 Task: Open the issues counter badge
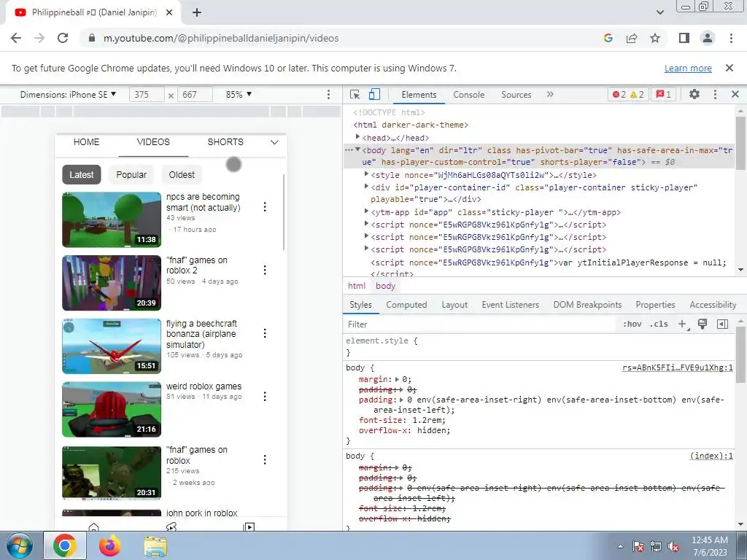pos(664,94)
